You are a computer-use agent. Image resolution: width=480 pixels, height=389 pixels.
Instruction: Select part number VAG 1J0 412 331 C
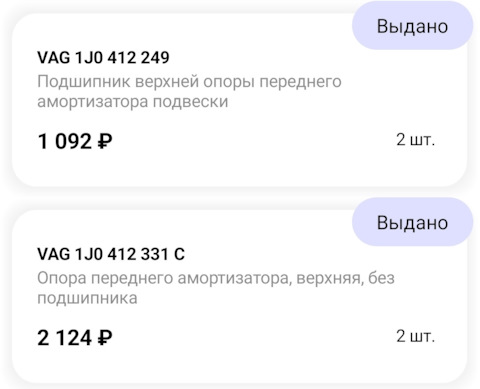(111, 254)
